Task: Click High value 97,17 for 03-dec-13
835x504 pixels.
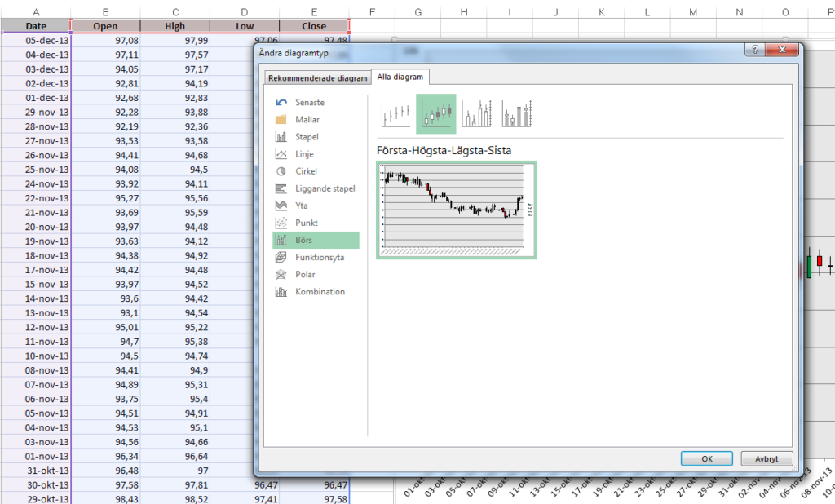Action: (175, 69)
